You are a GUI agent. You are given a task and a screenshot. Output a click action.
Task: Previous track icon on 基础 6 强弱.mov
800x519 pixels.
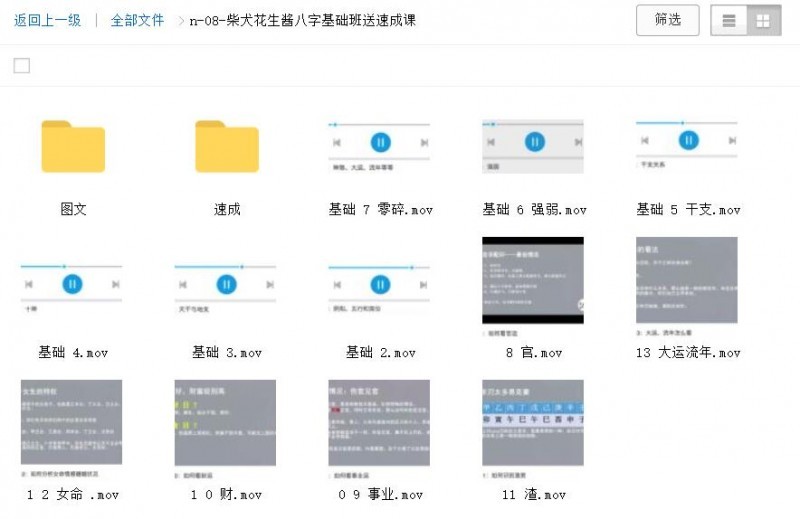click(x=491, y=142)
